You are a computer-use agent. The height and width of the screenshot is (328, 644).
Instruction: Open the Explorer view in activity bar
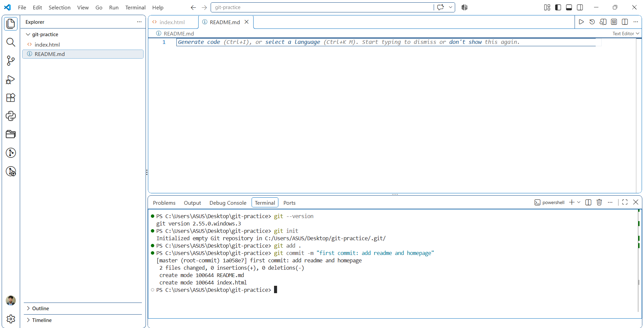pos(11,24)
